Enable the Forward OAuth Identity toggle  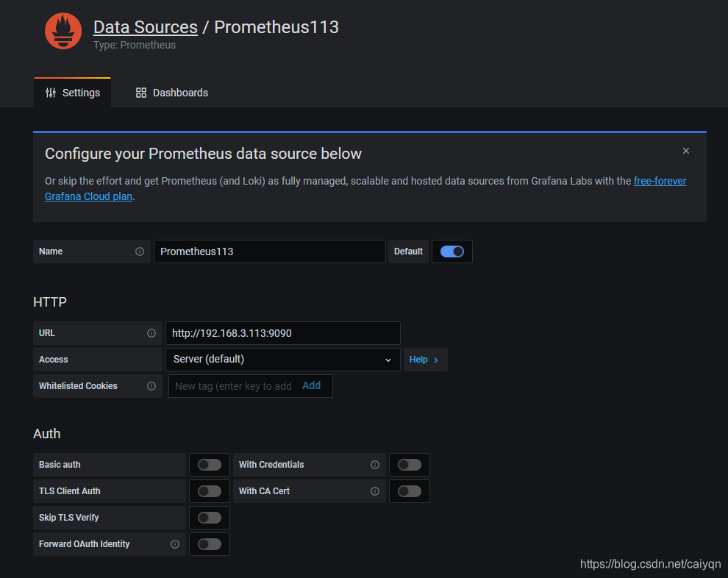click(x=210, y=544)
